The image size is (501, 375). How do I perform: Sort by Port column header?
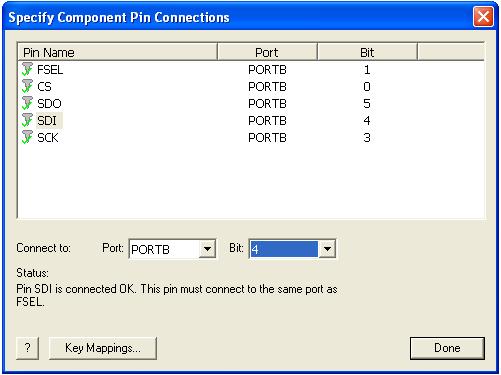[267, 52]
